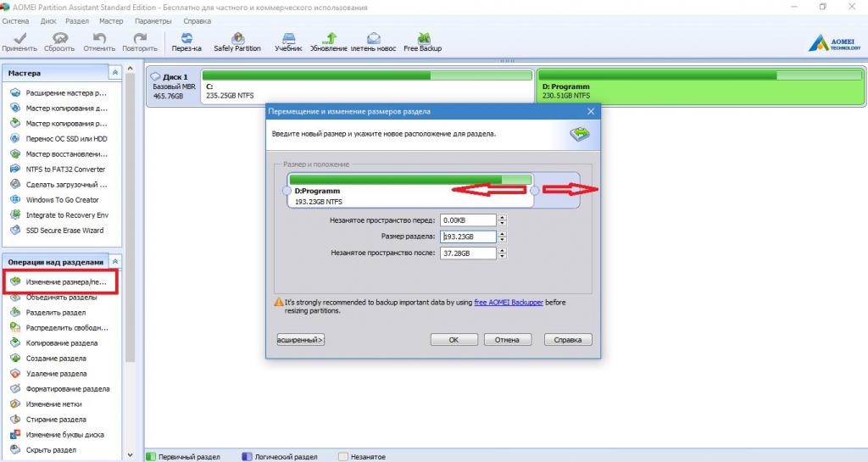Choose Удаление раздела operation

coord(48,374)
